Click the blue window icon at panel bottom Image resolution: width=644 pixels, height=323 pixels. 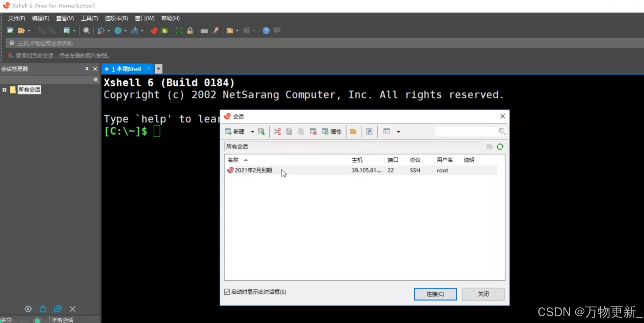point(58,309)
